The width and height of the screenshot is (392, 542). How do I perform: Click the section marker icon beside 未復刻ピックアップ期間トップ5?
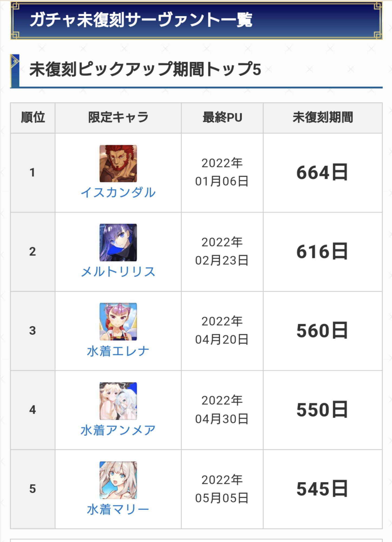point(15,62)
